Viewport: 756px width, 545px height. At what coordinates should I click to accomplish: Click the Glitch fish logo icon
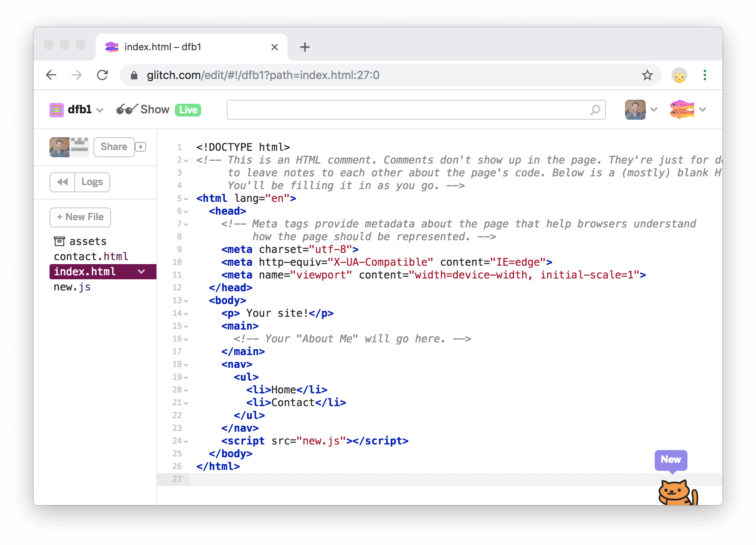tap(682, 109)
